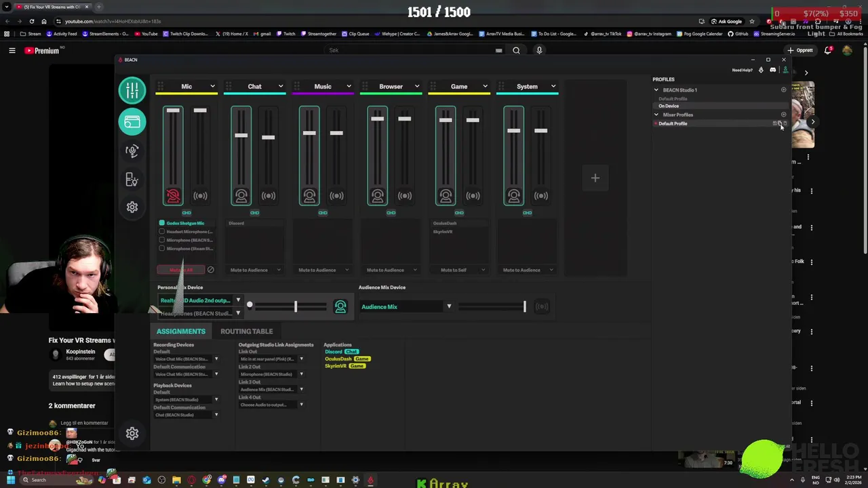Toggle System audience broadcast mute

point(541,196)
